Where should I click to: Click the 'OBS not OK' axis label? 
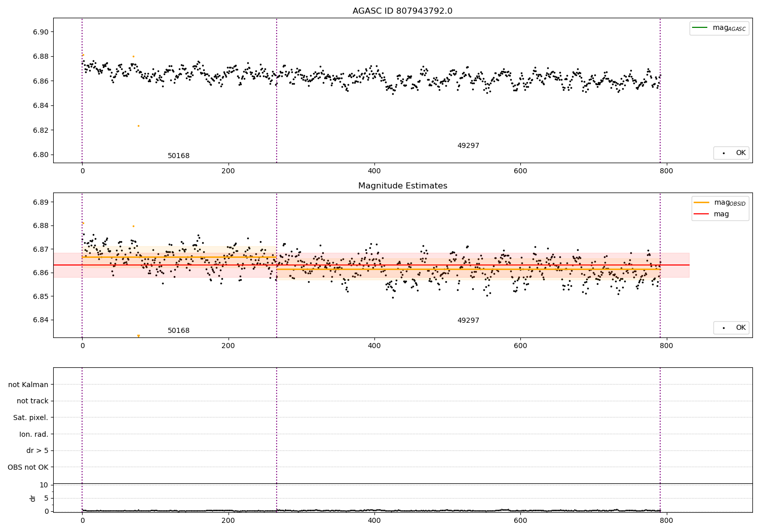pos(28,467)
